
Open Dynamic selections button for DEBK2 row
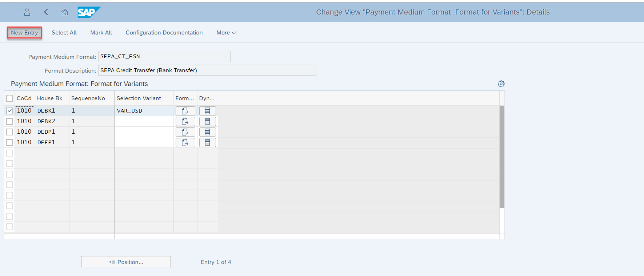pos(208,121)
